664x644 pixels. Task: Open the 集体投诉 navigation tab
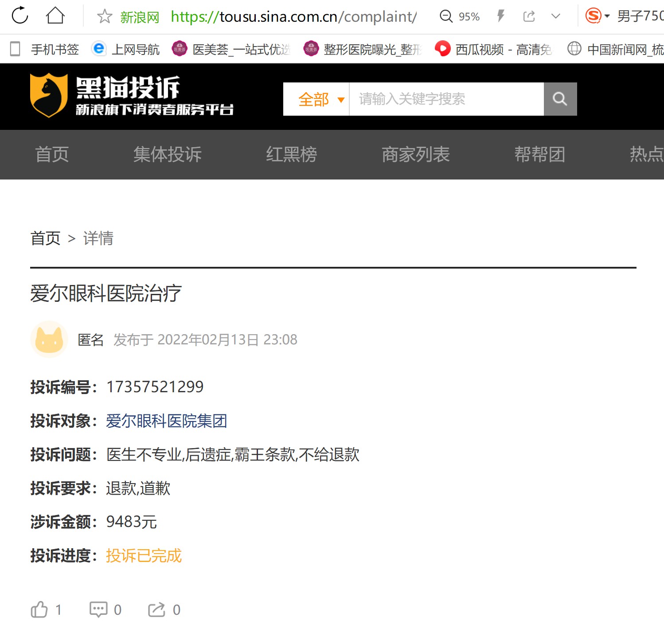click(x=168, y=155)
